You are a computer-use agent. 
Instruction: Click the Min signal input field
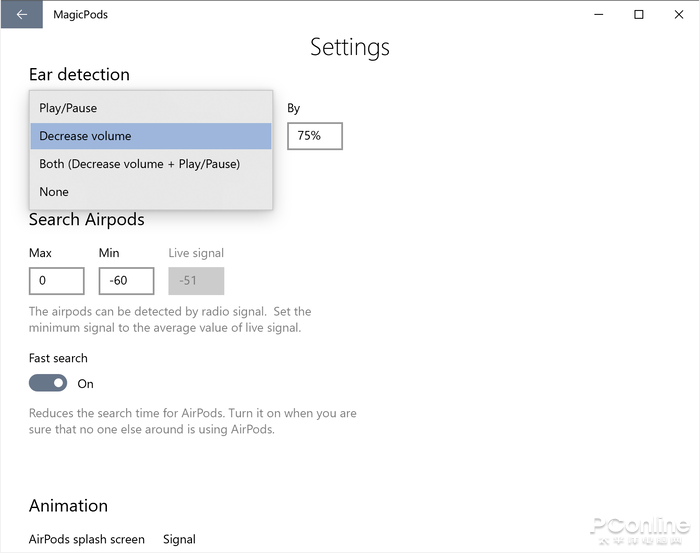click(x=126, y=281)
